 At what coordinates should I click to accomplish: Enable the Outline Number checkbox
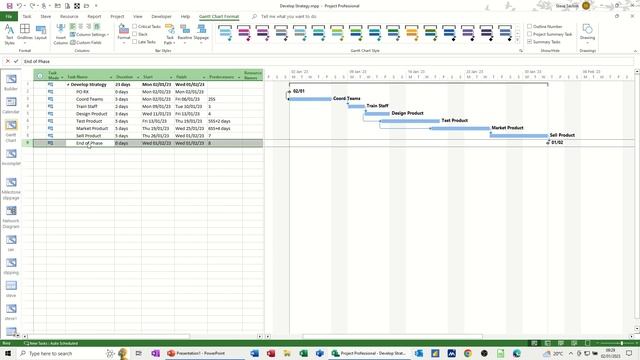(x=529, y=26)
